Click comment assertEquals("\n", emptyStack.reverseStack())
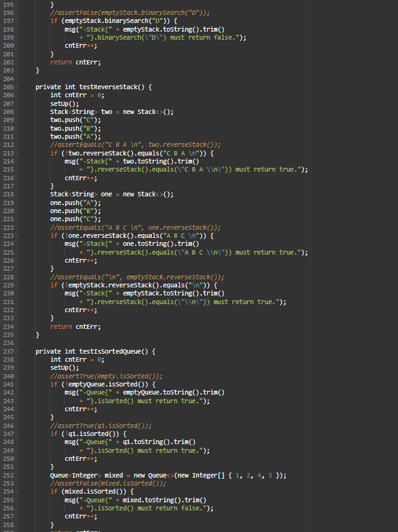 (137, 277)
